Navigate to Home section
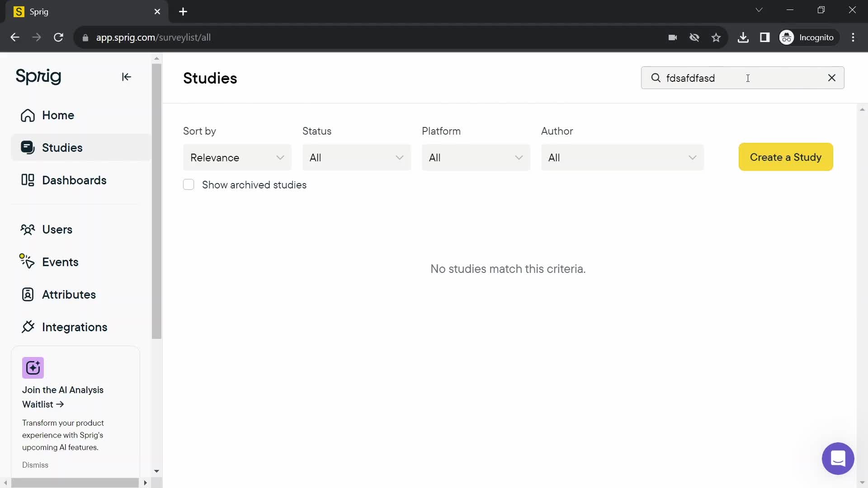The height and width of the screenshot is (488, 868). 58,115
